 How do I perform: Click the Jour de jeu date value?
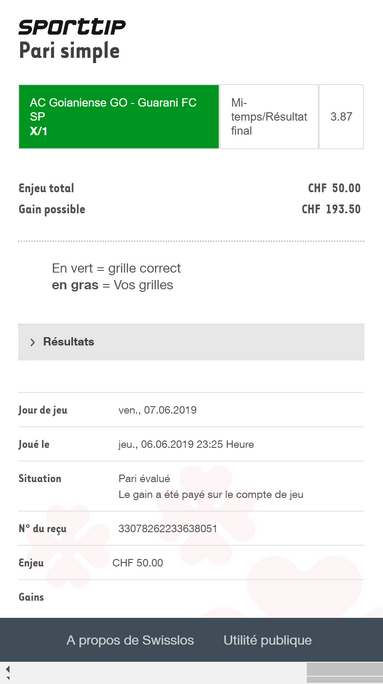(x=157, y=410)
